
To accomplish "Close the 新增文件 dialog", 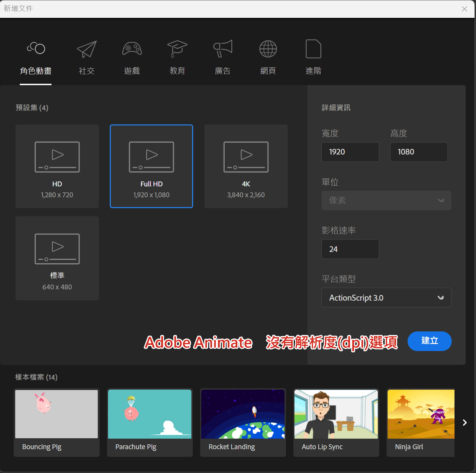I will point(464,9).
